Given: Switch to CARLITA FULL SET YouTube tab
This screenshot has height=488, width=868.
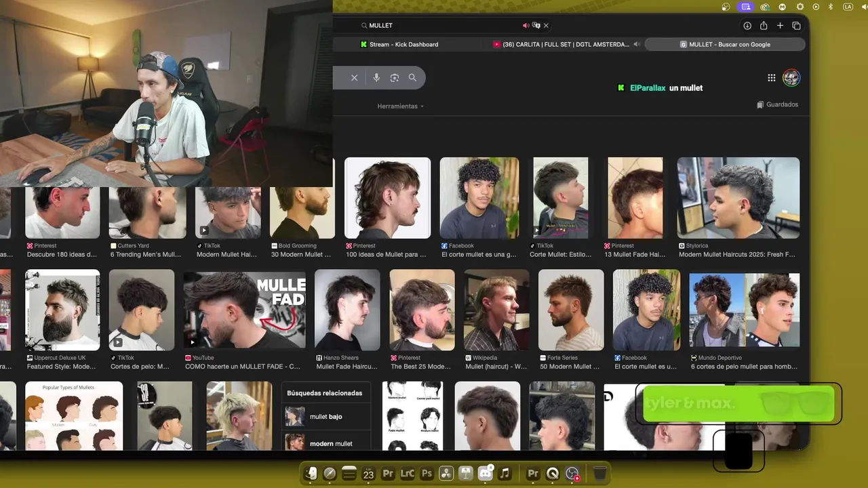Looking at the screenshot, I should tap(563, 45).
